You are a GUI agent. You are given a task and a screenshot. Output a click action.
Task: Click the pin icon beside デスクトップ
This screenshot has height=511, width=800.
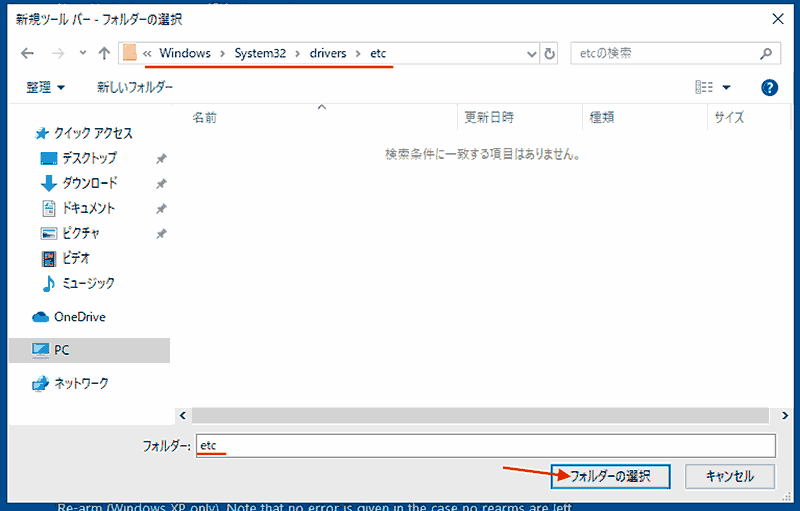click(x=161, y=159)
